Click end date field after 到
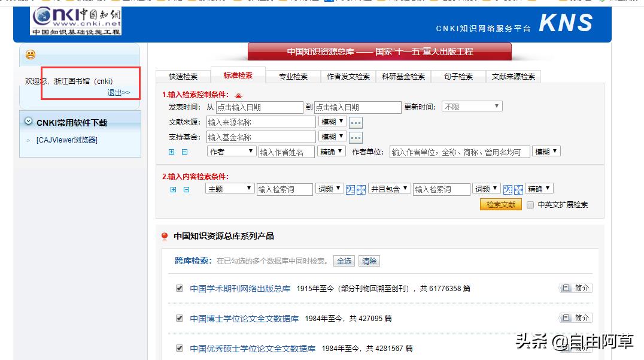644x360 pixels. pos(358,107)
